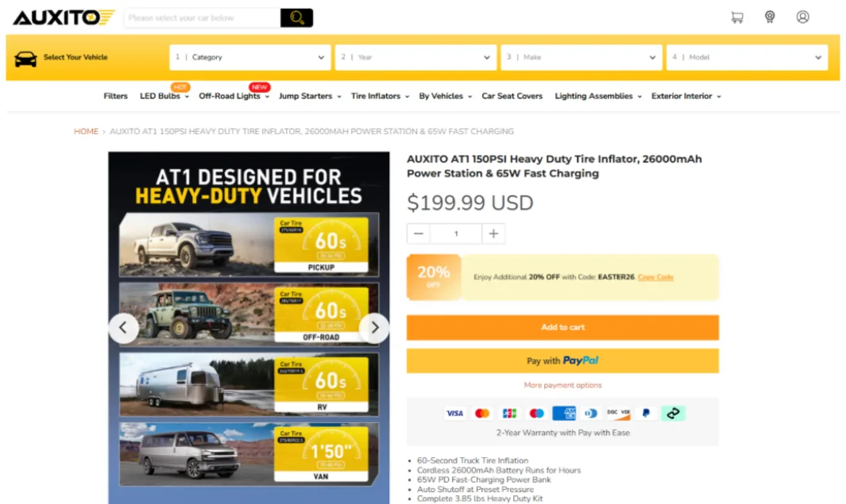Click the Discover payment icon
The image size is (846, 504).
618,414
